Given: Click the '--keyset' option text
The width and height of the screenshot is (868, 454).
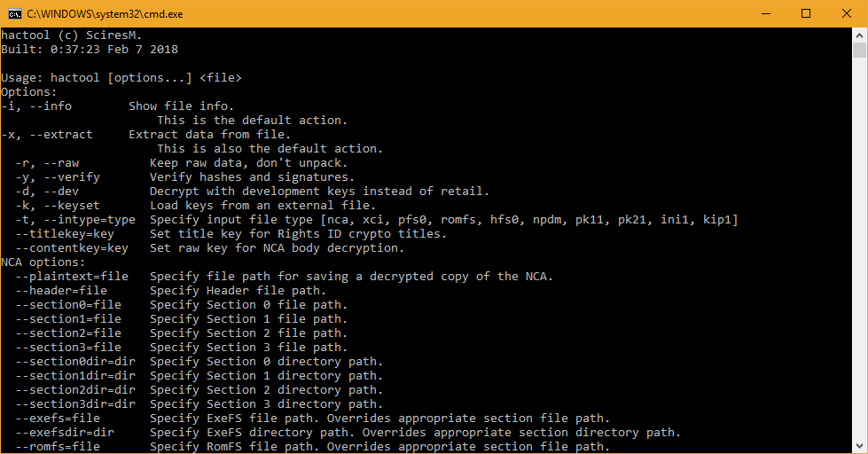Looking at the screenshot, I should 72,206.
